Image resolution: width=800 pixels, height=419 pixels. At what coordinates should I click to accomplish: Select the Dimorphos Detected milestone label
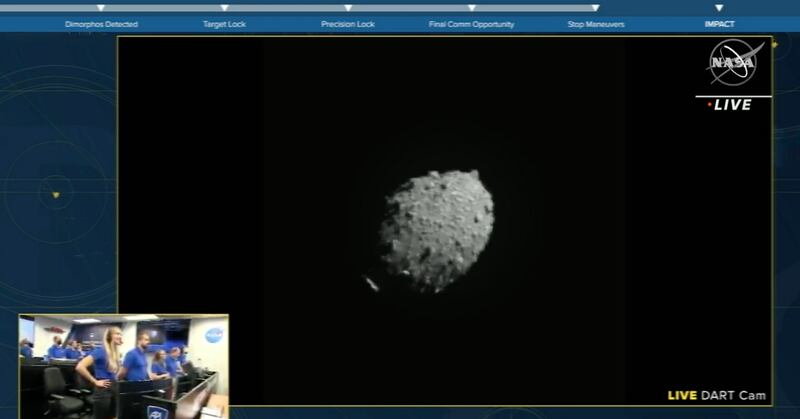pos(101,24)
